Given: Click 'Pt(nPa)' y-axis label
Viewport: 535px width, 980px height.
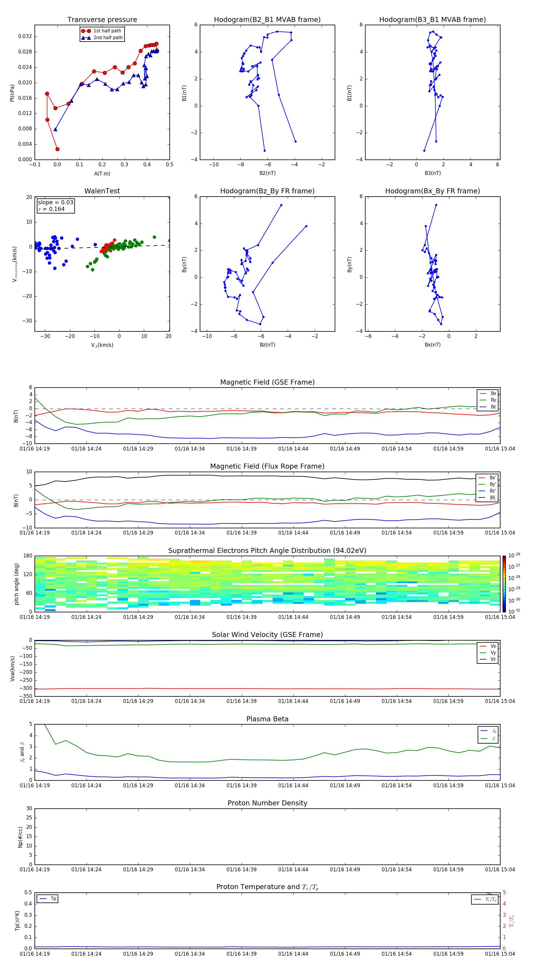Looking at the screenshot, I should click(x=12, y=92).
